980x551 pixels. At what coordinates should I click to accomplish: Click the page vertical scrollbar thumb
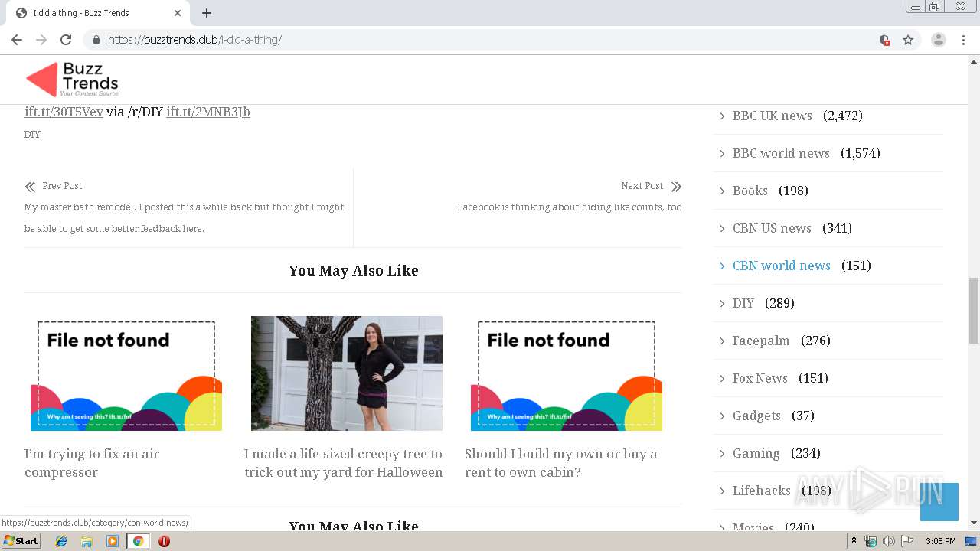coord(974,311)
